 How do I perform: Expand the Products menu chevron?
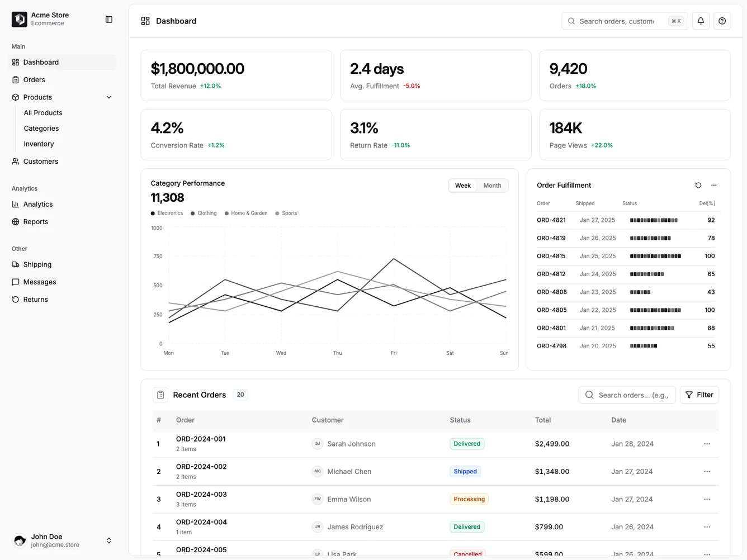pos(108,97)
